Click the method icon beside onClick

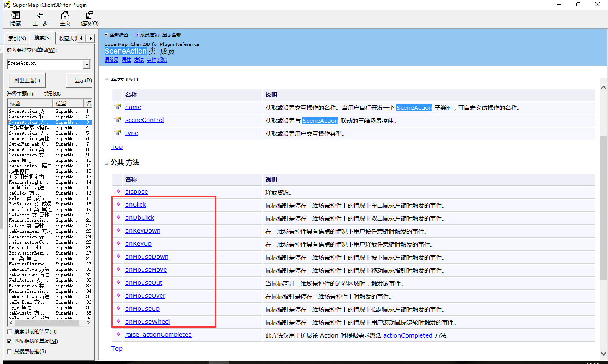pyautogui.click(x=118, y=205)
